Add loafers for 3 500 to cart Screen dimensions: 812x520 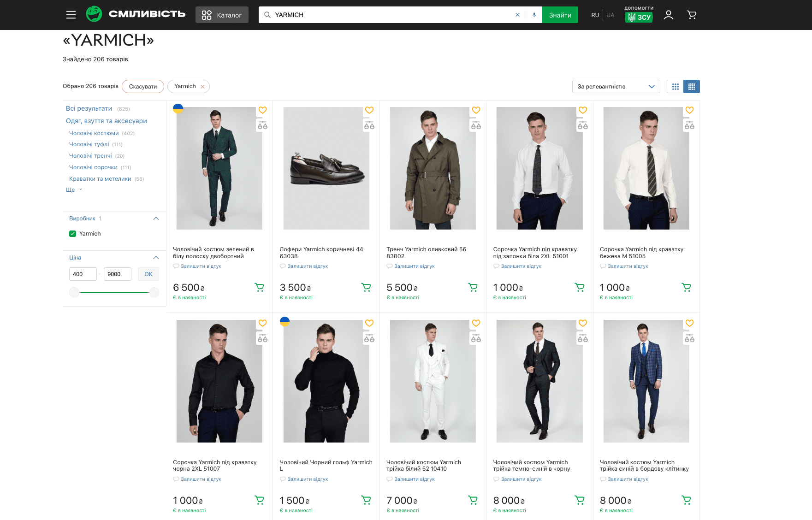point(366,288)
